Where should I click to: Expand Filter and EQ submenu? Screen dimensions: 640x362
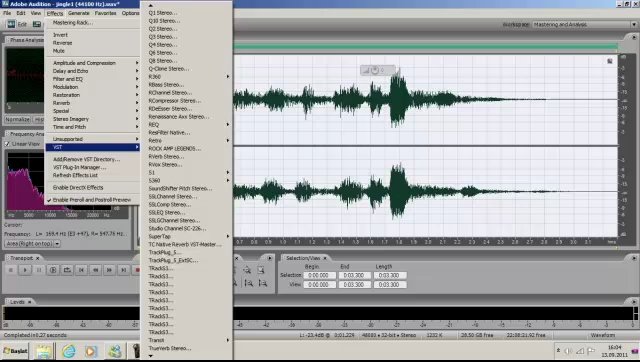pyautogui.click(x=93, y=79)
